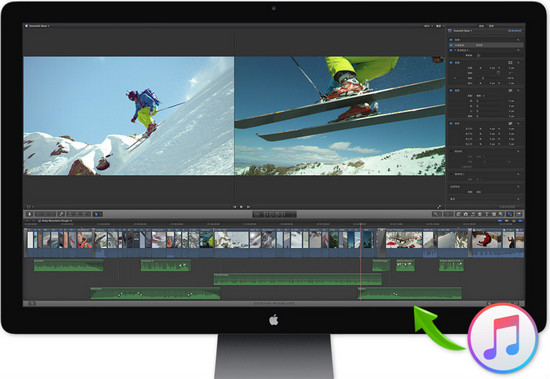The width and height of the screenshot is (550, 379).
Task: Uncheck the Distort section checkbox
Action: pos(451,124)
